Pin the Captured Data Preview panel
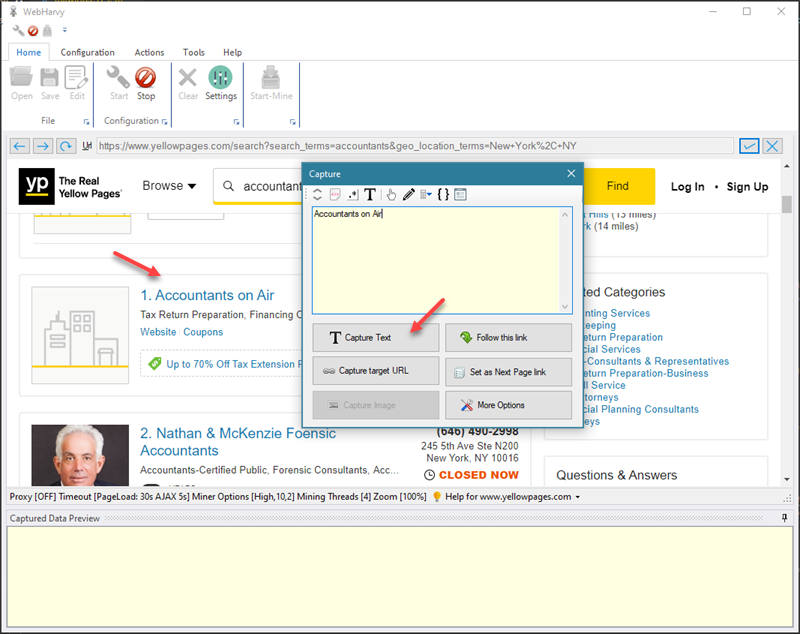Screen dimensions: 800x634 pos(785,517)
